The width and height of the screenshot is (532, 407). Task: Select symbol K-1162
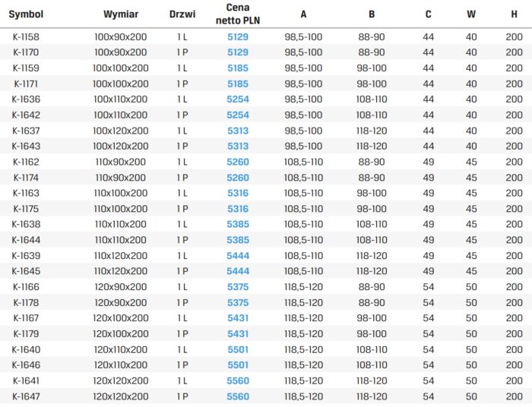[26, 162]
